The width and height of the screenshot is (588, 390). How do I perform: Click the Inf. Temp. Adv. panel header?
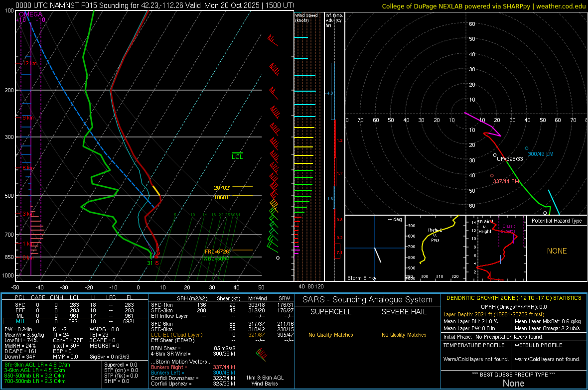click(x=334, y=20)
